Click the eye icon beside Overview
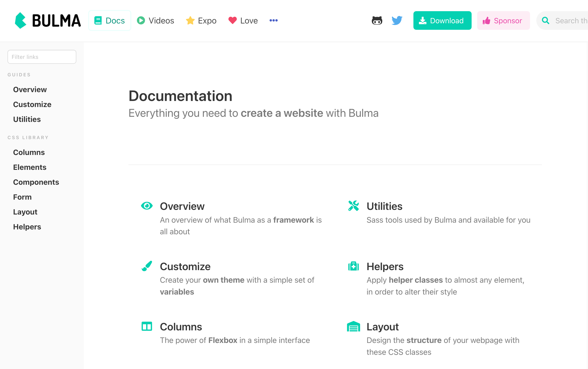The height and width of the screenshot is (369, 588). 147,206
